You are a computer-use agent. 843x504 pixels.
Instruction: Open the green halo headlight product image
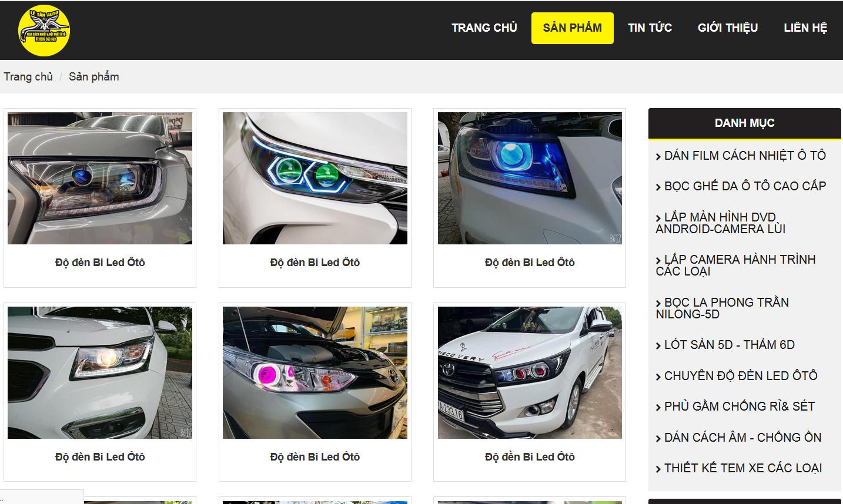[315, 179]
